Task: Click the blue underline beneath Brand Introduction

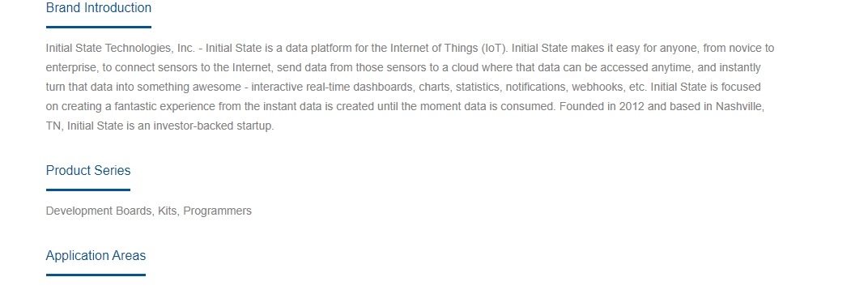Action: click(x=99, y=27)
